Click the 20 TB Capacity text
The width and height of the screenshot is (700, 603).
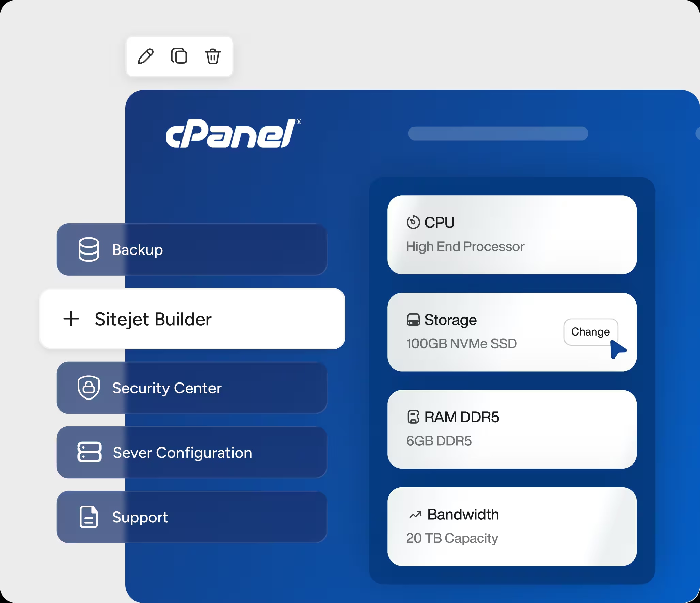452,539
